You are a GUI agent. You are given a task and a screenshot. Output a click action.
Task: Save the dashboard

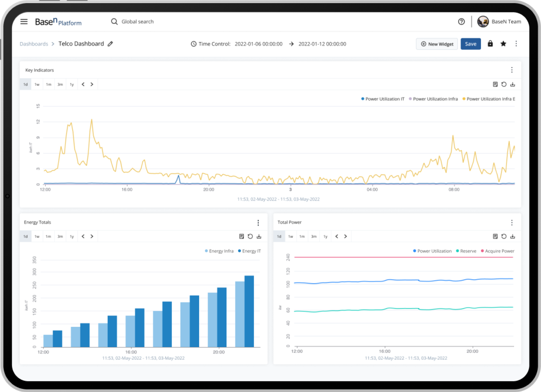(471, 44)
